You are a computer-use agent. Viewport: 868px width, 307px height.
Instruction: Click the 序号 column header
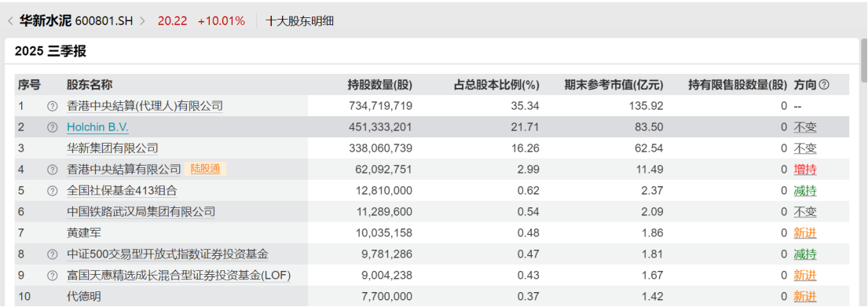click(29, 85)
